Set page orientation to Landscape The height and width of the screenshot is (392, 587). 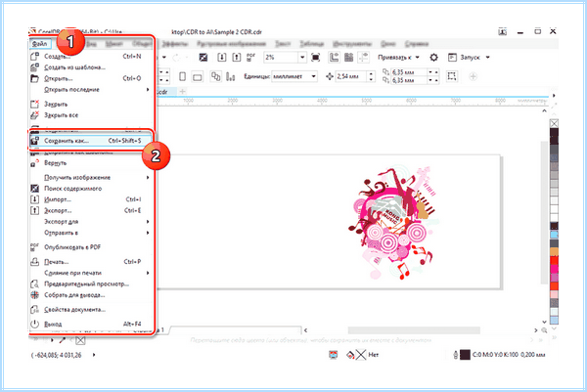click(x=197, y=77)
